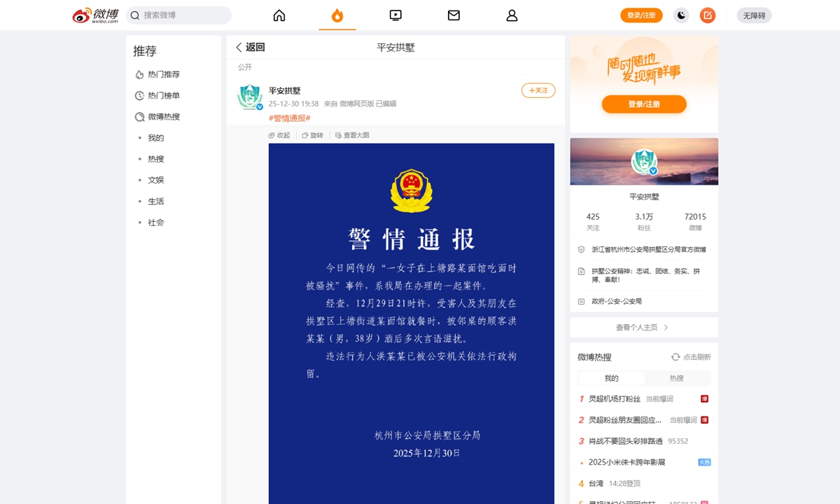Select the flame Hot tab icon

(337, 15)
